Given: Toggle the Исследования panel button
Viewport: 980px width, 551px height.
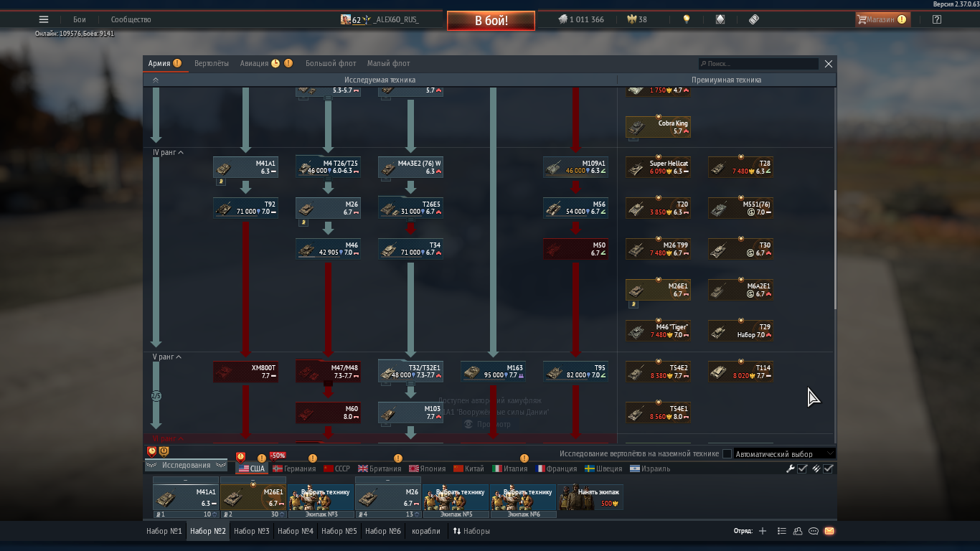Looking at the screenshot, I should 187,466.
